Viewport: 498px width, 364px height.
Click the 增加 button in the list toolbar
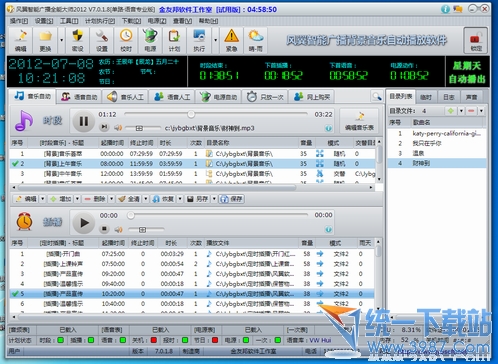60,199
